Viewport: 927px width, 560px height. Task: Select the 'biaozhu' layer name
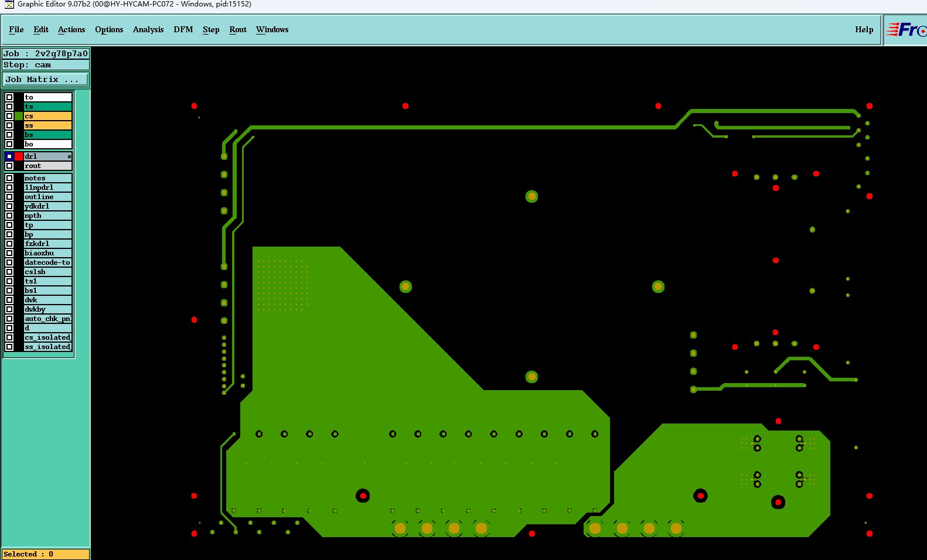(x=47, y=253)
